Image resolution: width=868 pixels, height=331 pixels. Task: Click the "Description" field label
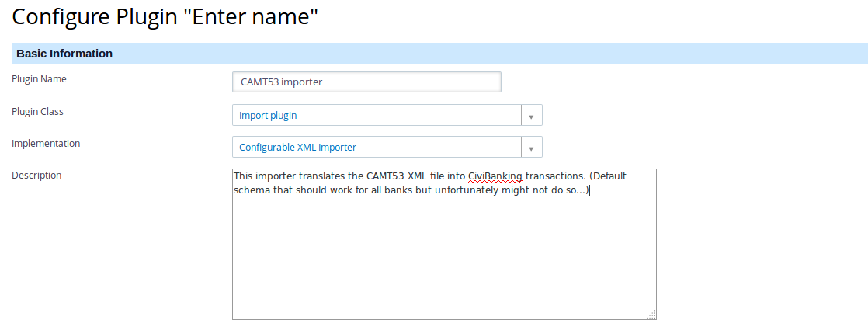36,175
